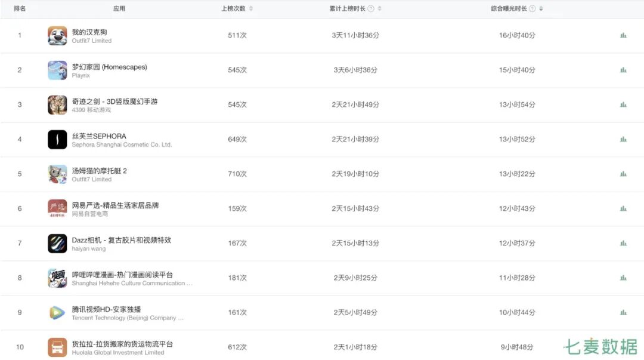
Task: Select the 16小时40分 cell
Action: (517, 35)
